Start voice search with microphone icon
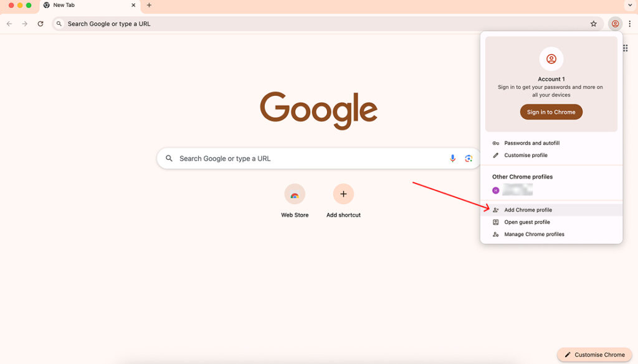 coord(453,159)
